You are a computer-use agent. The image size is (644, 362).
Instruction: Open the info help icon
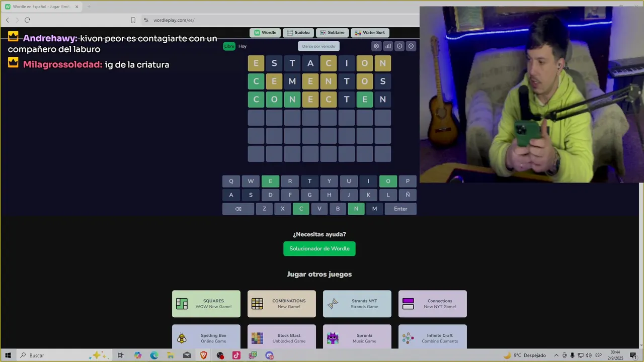pos(399,46)
